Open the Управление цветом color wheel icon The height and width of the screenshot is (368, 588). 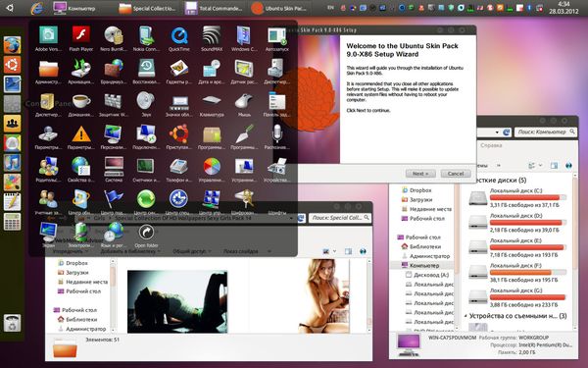(x=212, y=170)
